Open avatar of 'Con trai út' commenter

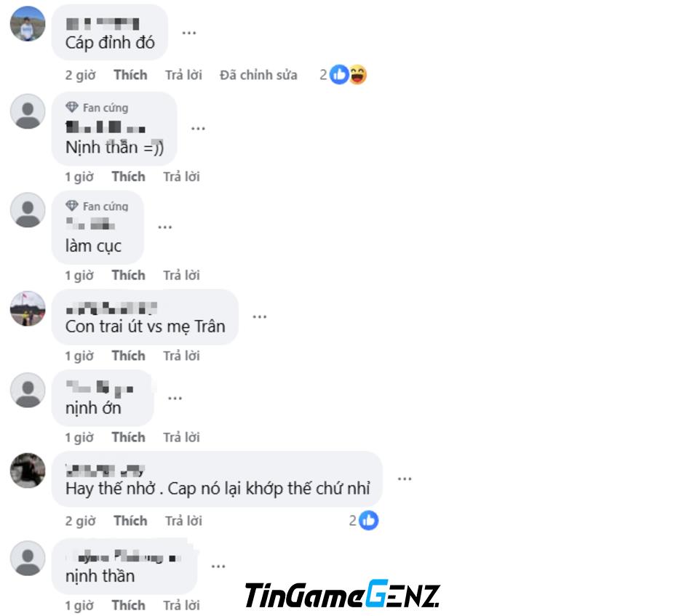[x=28, y=308]
